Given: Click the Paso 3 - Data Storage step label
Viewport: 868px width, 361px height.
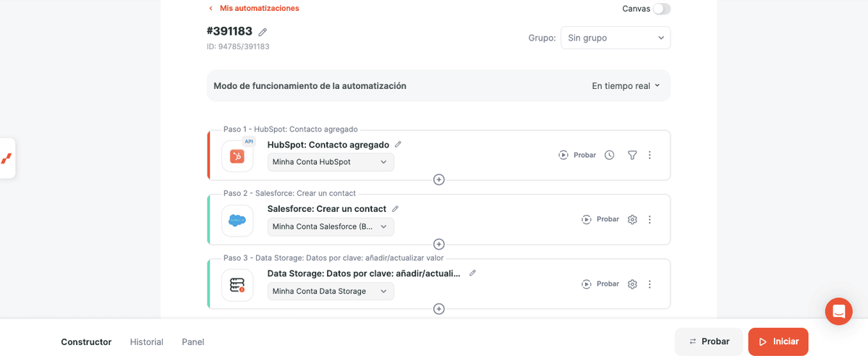Looking at the screenshot, I should click(333, 258).
